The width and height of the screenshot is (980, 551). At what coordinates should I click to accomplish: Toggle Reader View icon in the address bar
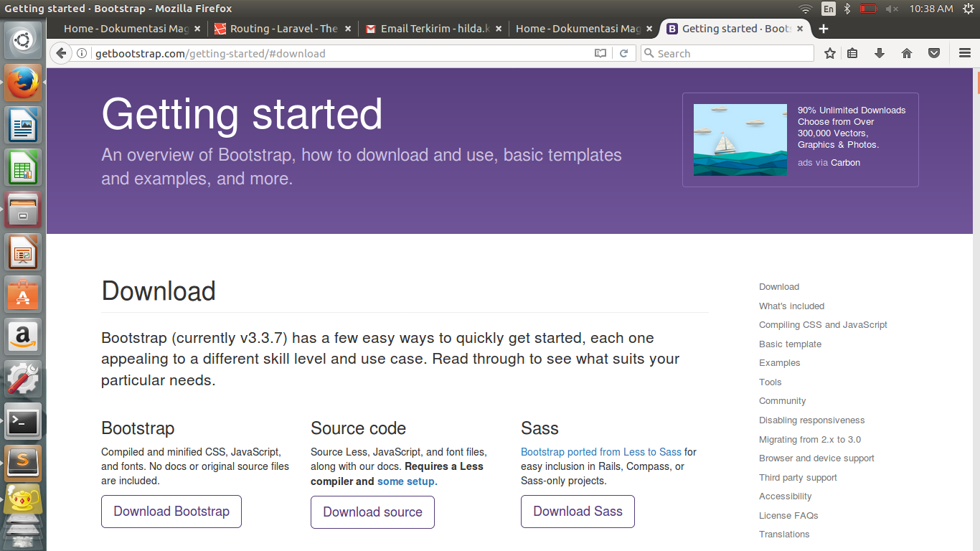[x=600, y=53]
